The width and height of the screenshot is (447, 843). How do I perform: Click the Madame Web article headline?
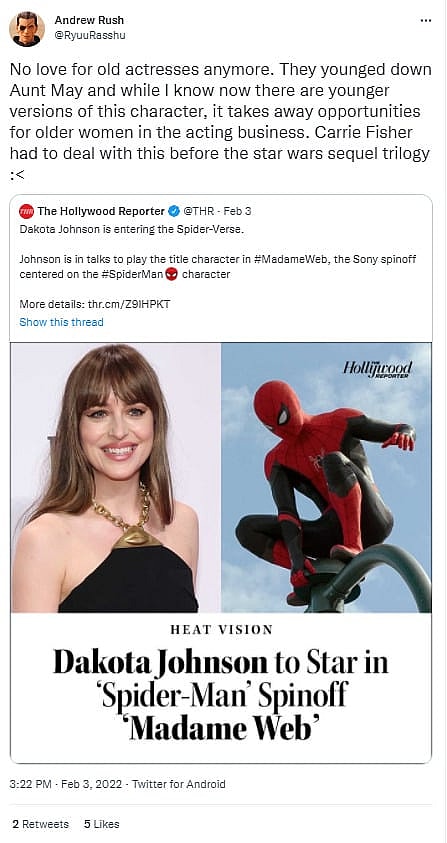pyautogui.click(x=221, y=695)
